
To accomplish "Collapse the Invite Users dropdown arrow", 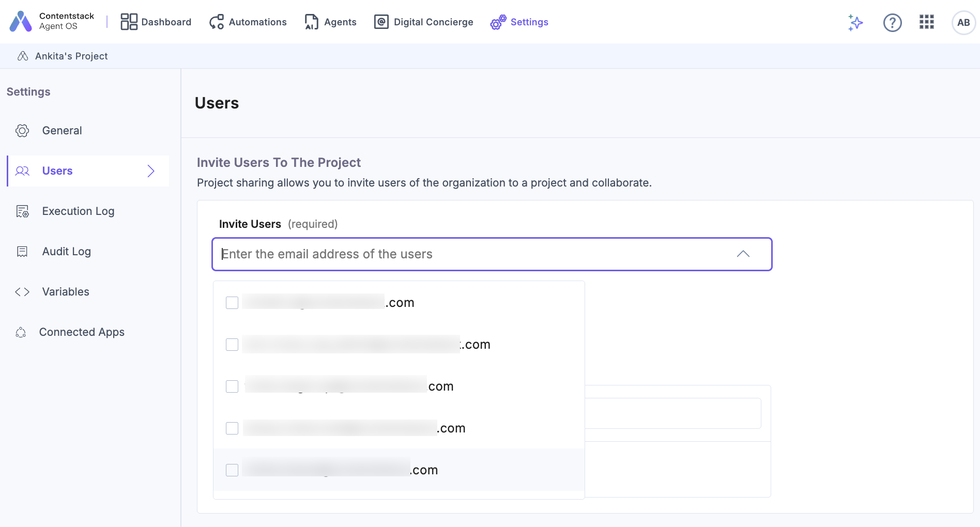I will pyautogui.click(x=743, y=254).
